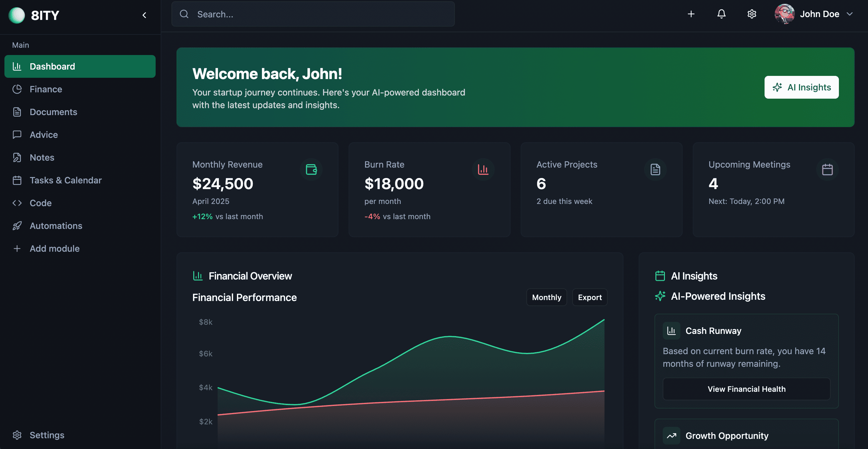
Task: Select Automations in the sidebar
Action: [x=56, y=226]
